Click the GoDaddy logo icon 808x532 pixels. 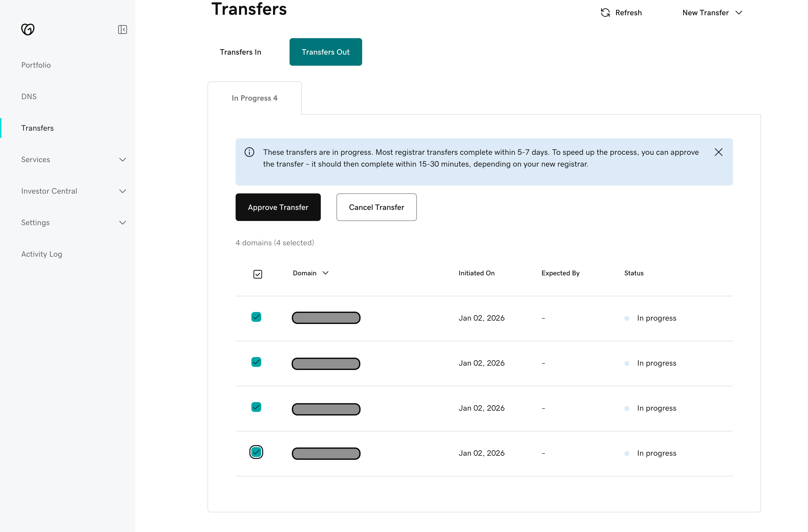click(x=28, y=30)
